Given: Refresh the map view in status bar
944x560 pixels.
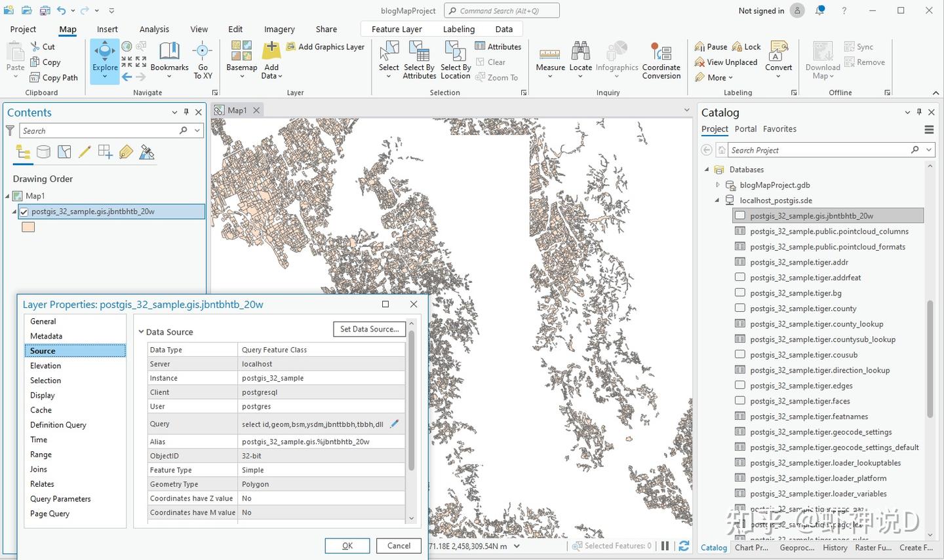Looking at the screenshot, I should tap(684, 546).
